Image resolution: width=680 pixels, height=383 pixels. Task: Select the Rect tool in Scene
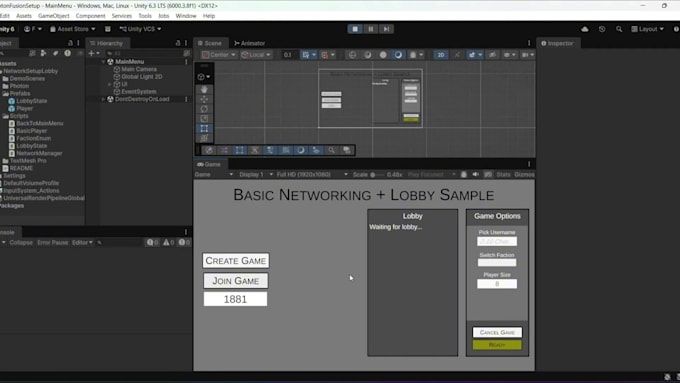204,128
